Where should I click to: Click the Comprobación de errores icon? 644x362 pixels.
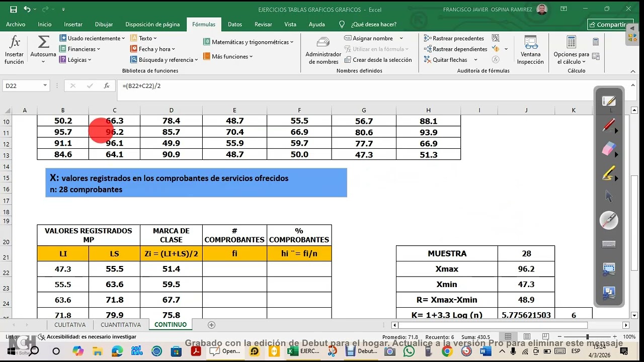point(496,49)
